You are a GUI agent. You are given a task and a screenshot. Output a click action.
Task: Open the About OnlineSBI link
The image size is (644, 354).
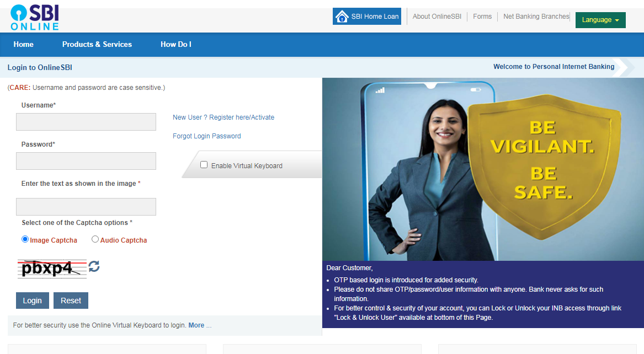(437, 17)
